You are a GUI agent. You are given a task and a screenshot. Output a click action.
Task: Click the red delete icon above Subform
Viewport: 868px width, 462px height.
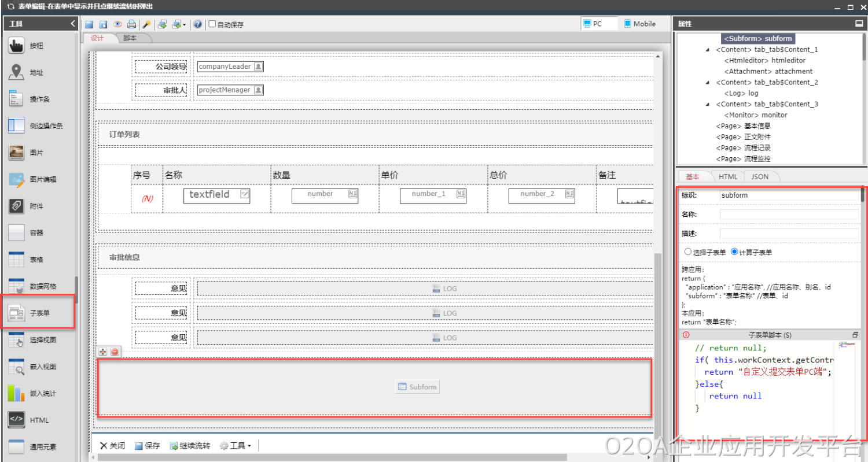tap(115, 352)
